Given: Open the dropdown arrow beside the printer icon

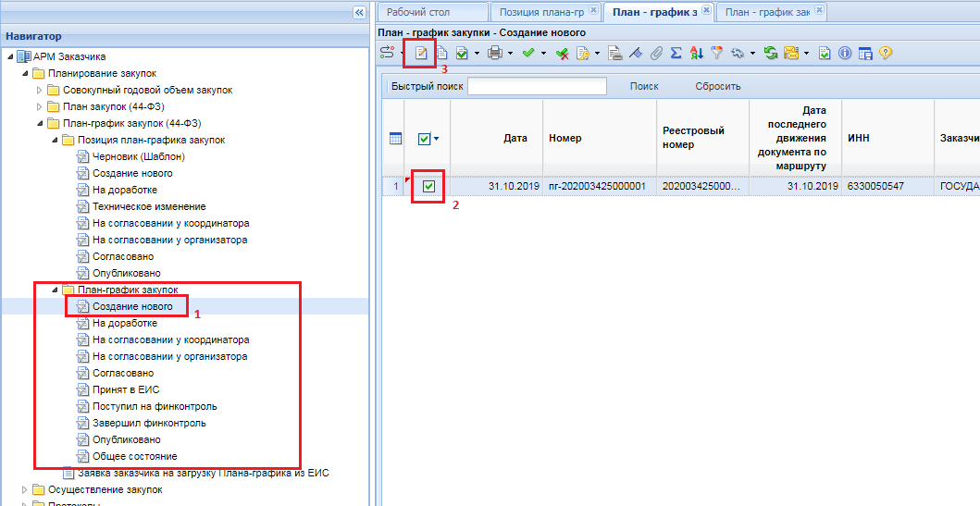Looking at the screenshot, I should coord(508,54).
